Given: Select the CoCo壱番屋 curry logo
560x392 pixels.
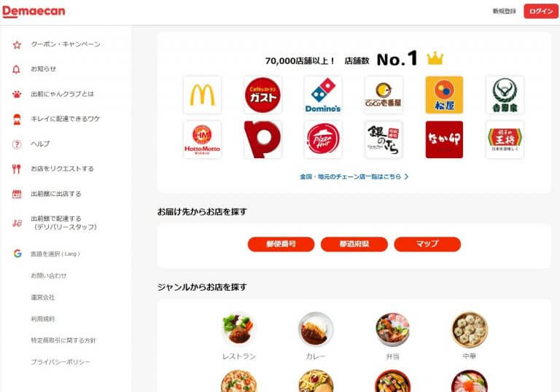Looking at the screenshot, I should pyautogui.click(x=384, y=95).
